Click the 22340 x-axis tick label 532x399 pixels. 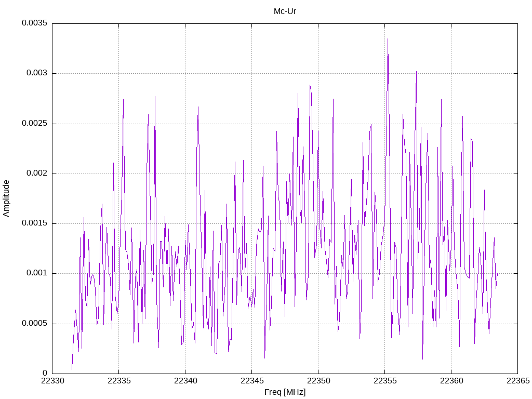coord(185,381)
